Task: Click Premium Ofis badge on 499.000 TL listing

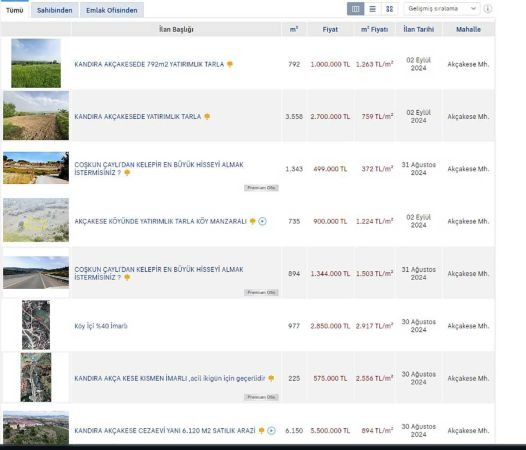Action: 261,188
